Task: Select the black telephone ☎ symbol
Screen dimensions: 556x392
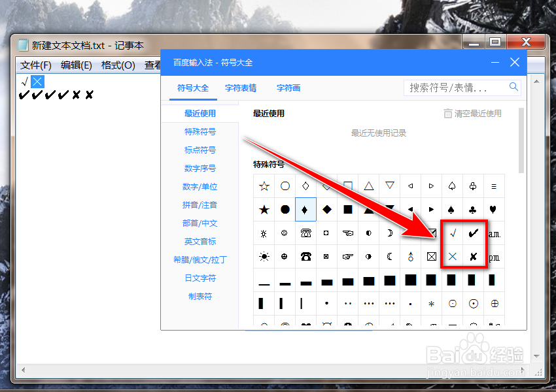Action: 305,256
